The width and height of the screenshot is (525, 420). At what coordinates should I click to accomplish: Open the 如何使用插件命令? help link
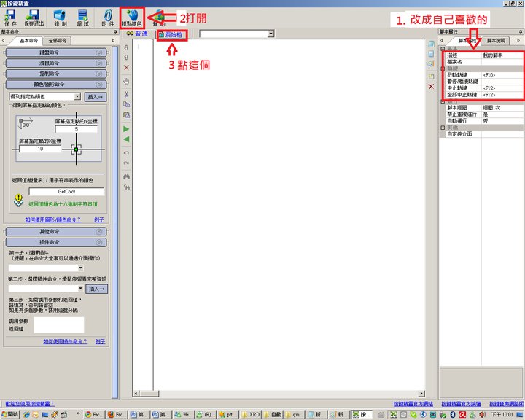pos(65,341)
